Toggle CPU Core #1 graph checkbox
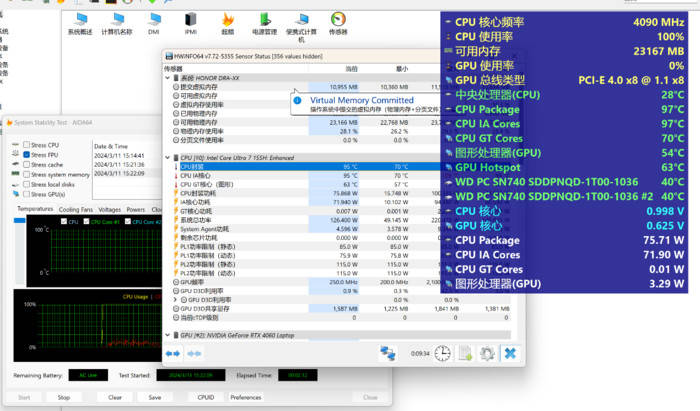The image size is (700, 411). 86,221
